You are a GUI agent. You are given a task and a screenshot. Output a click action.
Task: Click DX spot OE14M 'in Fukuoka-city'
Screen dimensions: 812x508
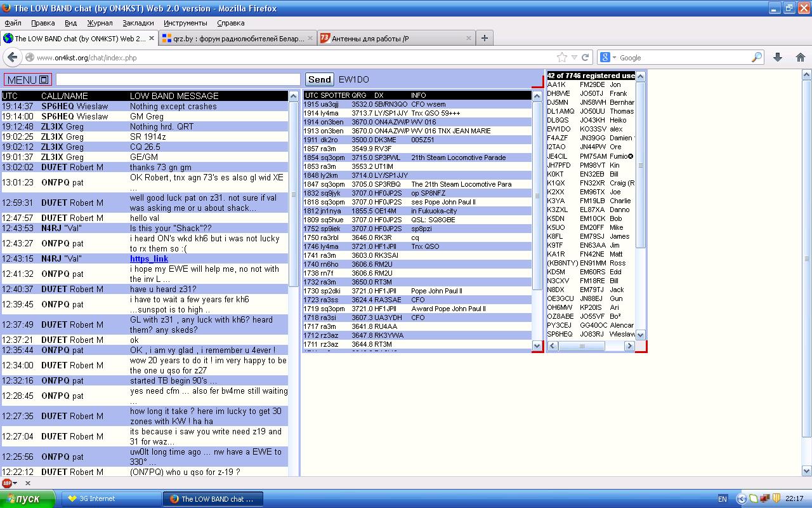[417, 211]
